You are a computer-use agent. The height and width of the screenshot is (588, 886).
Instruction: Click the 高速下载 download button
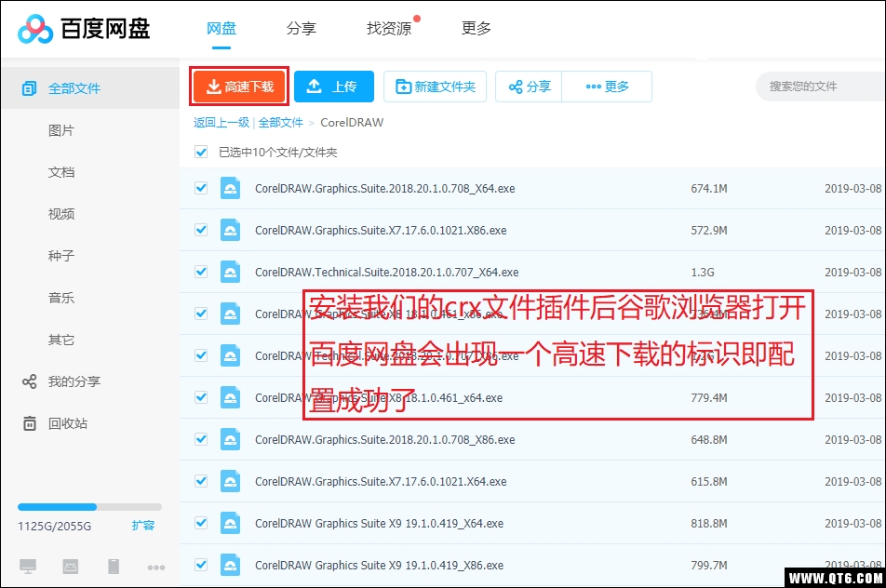pyautogui.click(x=239, y=87)
